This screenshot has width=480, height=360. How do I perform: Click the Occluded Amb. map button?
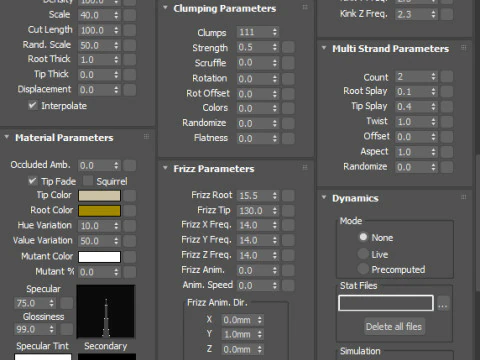coord(130,165)
